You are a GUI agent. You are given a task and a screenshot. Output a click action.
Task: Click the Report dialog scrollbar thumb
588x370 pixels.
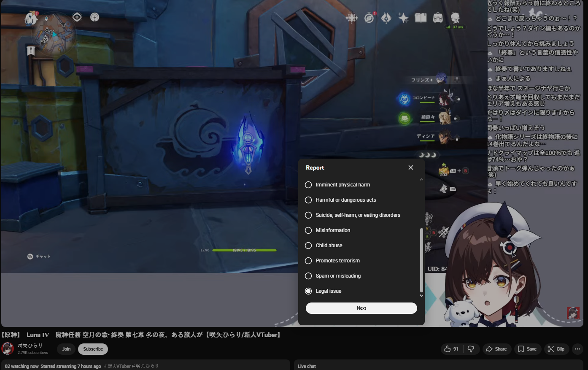(x=421, y=260)
